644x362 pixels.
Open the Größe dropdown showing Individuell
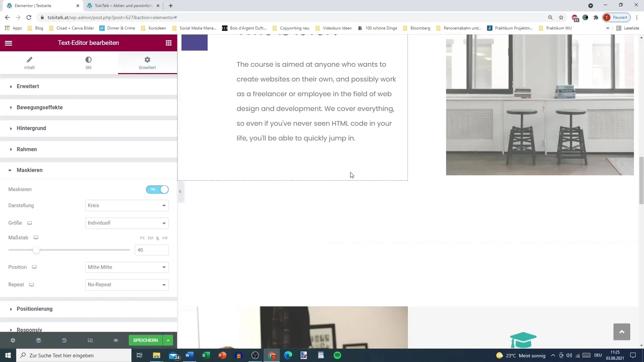pyautogui.click(x=127, y=223)
